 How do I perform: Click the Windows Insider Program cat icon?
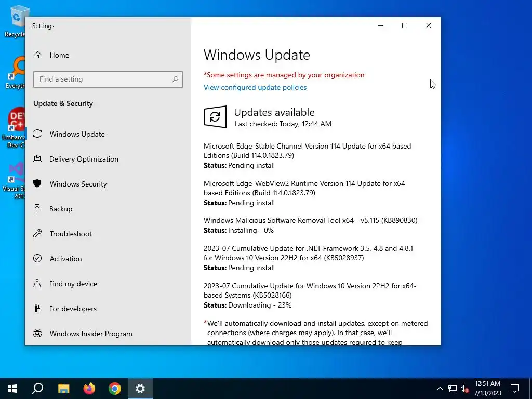[37, 333]
